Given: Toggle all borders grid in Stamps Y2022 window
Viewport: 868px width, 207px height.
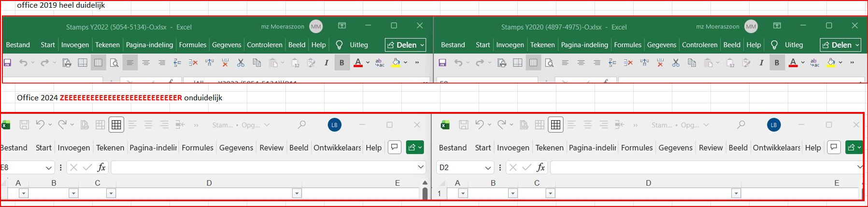Looking at the screenshot, I should pos(98,63).
